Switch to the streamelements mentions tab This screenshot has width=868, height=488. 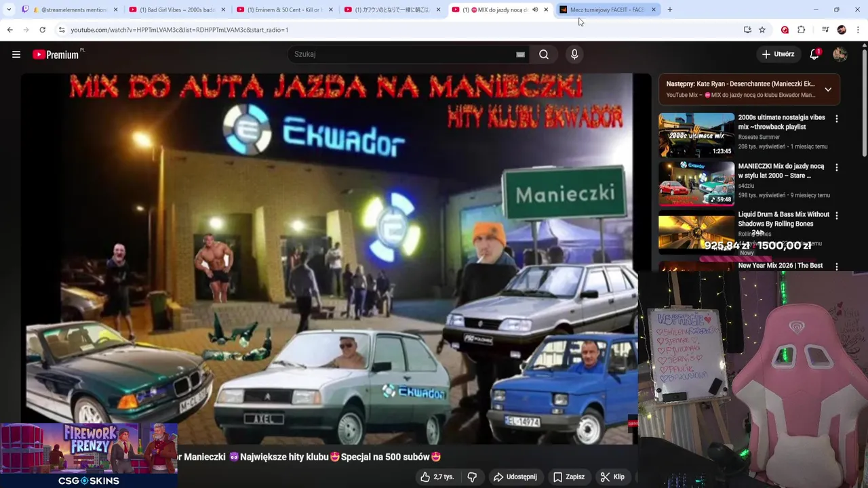coord(71,9)
